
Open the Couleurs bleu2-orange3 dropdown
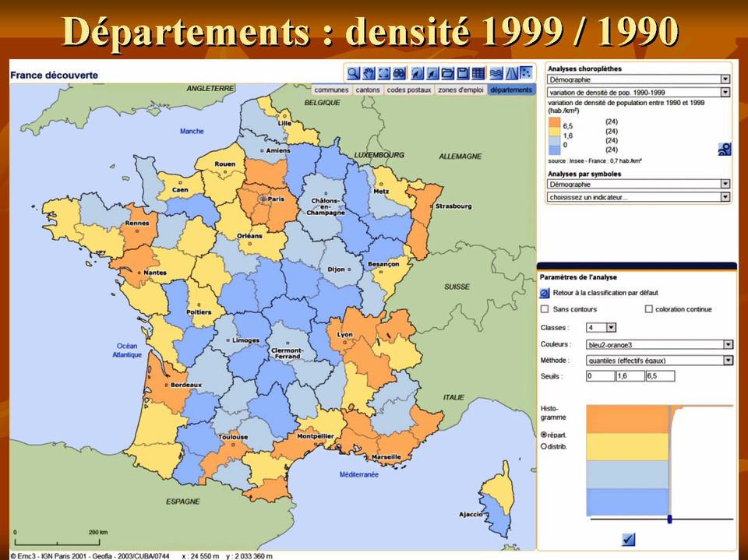click(659, 344)
